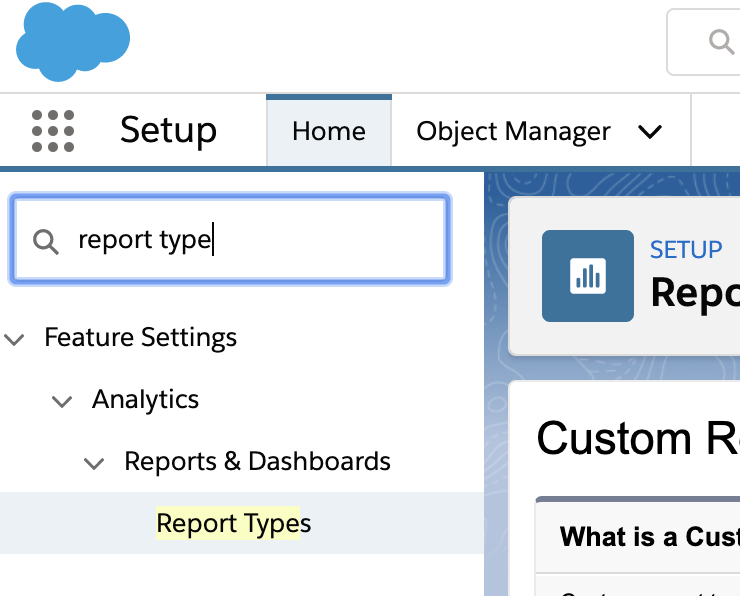Click the Feature Settings tree label

point(140,338)
